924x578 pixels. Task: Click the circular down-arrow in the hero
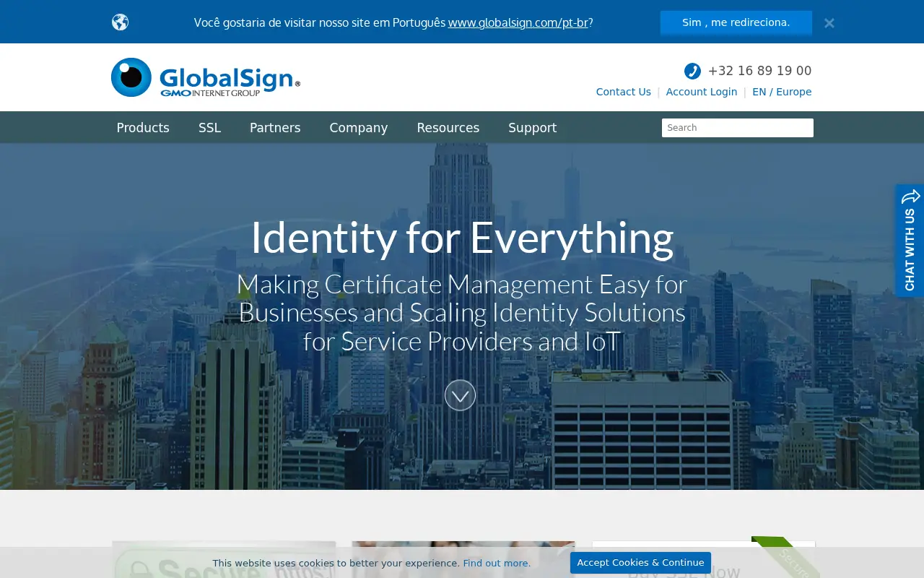[x=460, y=395]
